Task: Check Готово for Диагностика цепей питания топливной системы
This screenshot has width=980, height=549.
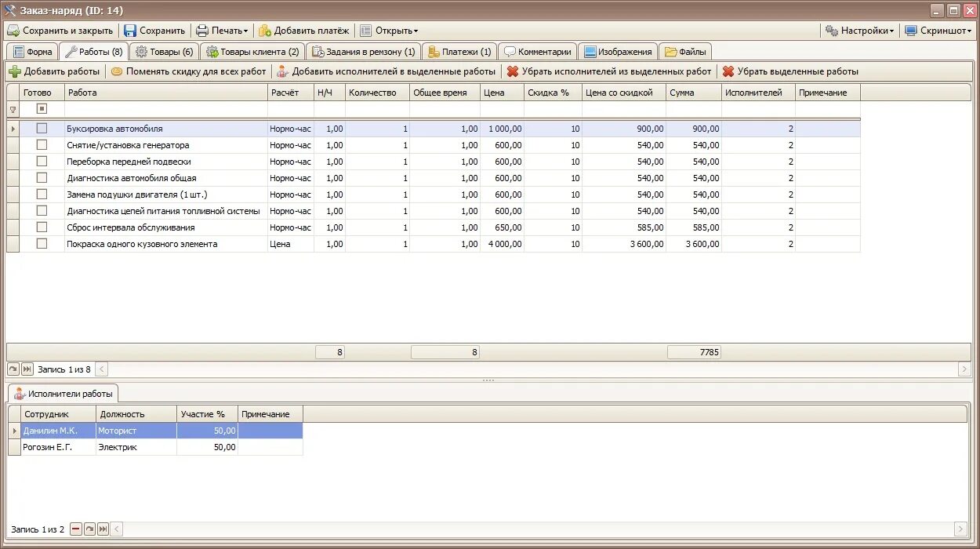Action: (x=42, y=210)
